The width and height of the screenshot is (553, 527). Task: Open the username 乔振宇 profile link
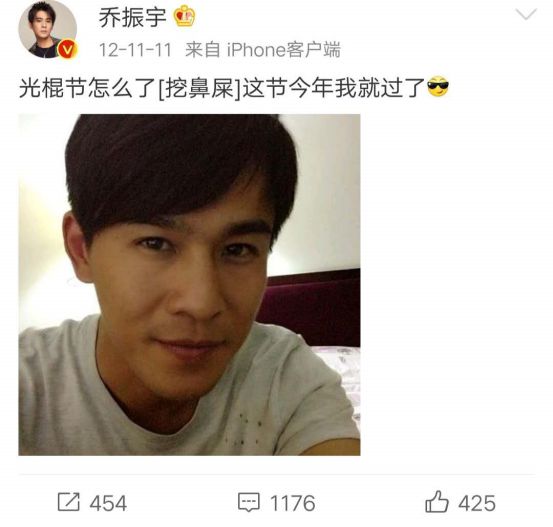click(x=132, y=17)
